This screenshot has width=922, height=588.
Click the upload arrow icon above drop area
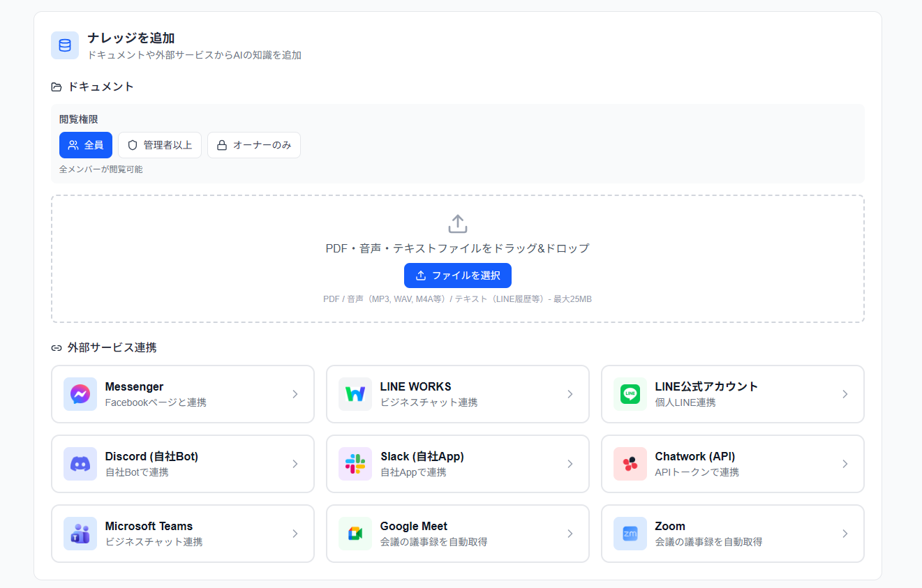(457, 223)
